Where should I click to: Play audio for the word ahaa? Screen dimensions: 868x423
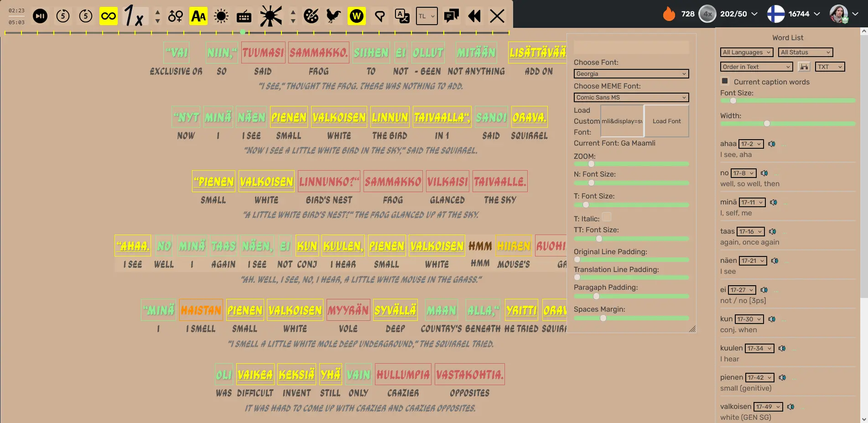pos(772,144)
